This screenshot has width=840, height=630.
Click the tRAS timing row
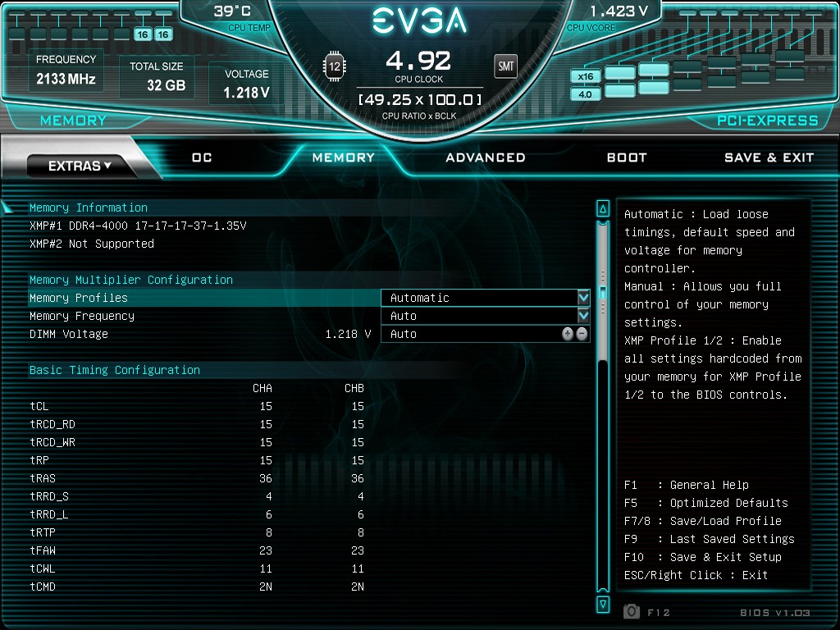pos(197,478)
